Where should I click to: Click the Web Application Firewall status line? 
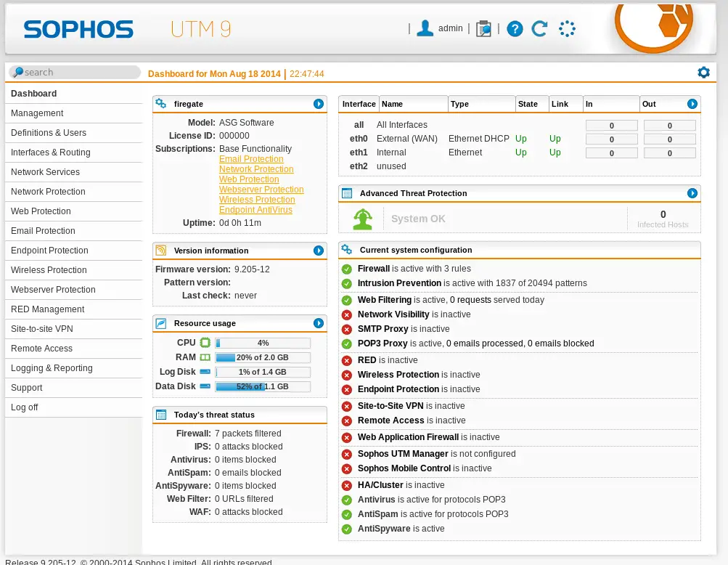[428, 437]
